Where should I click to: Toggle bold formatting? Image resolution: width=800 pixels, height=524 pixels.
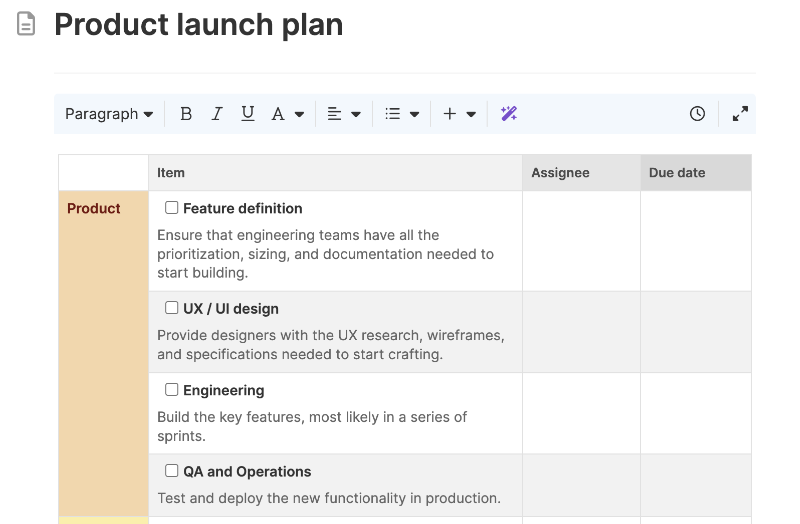tap(186, 114)
